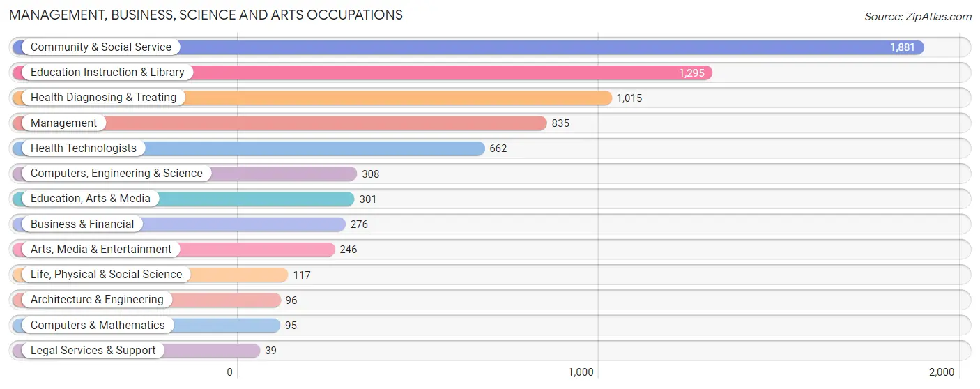Select Computers, Engineering & Science label

[116, 174]
